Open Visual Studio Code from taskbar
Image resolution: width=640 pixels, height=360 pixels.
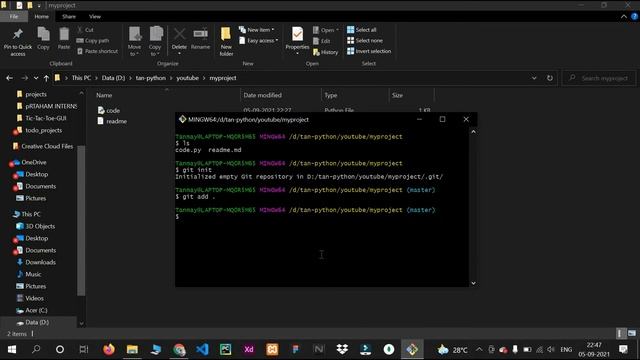point(202,349)
